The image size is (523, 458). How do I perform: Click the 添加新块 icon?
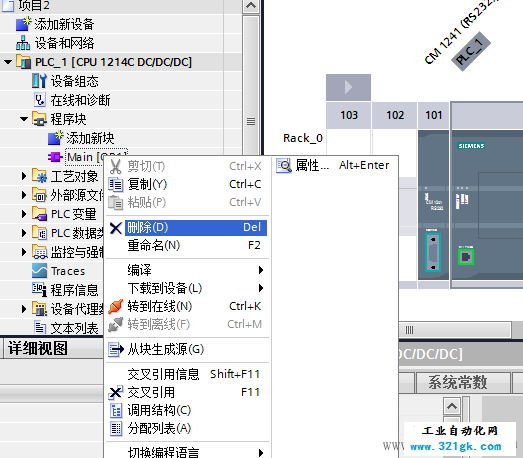coord(55,138)
